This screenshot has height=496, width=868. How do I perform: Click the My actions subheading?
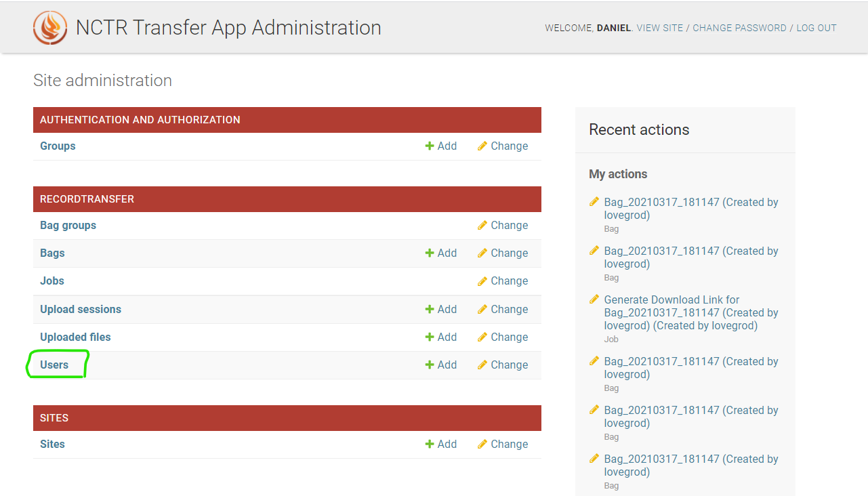[x=618, y=174]
